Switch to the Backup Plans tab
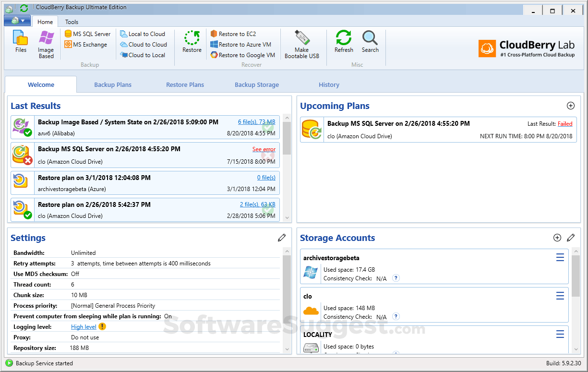The height and width of the screenshot is (372, 588). tap(113, 84)
